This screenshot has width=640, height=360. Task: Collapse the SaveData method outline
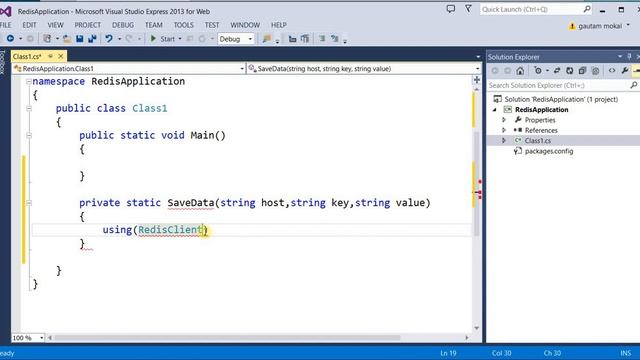click(x=29, y=203)
